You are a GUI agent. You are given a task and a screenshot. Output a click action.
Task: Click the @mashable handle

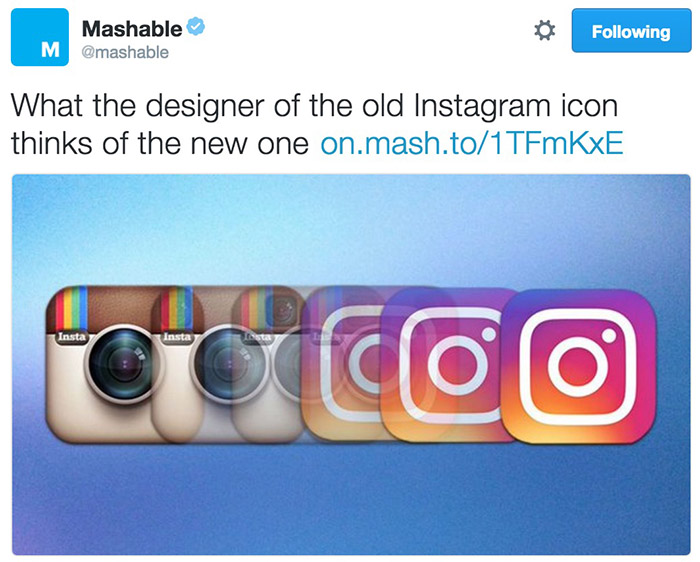pos(125,53)
